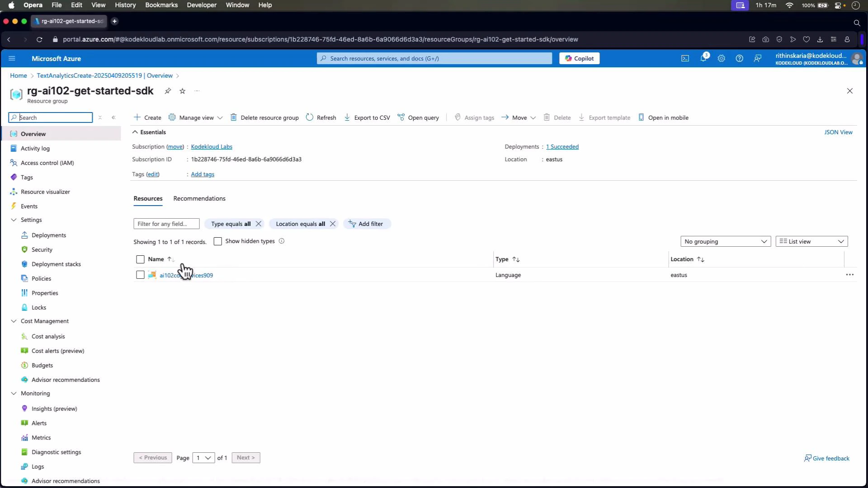Open JSON View link
The image size is (868, 488).
[839, 132]
